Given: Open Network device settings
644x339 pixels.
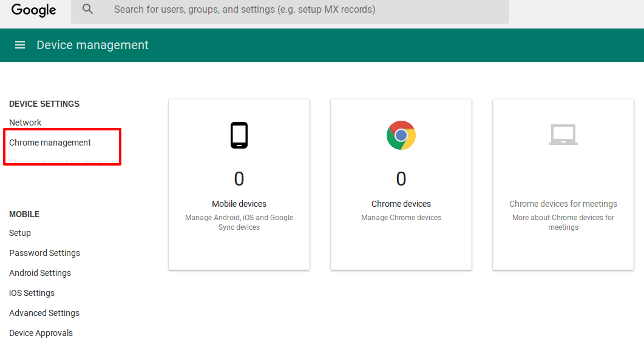Looking at the screenshot, I should tap(25, 123).
